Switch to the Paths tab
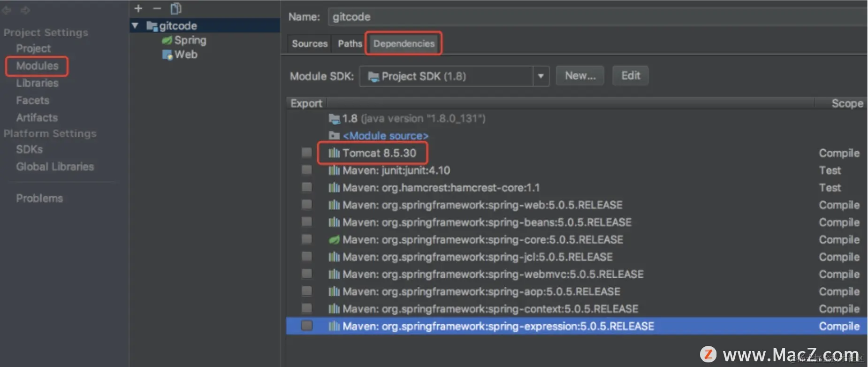 point(350,44)
